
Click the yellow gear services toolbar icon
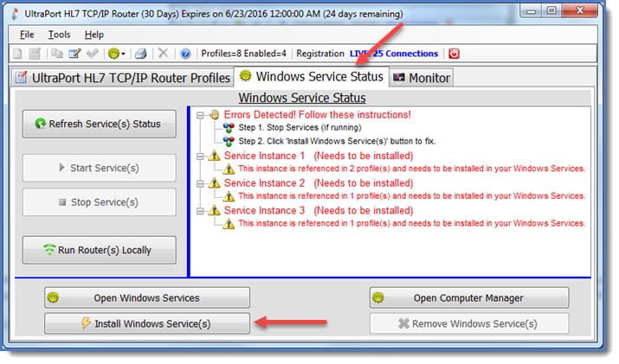[x=113, y=54]
